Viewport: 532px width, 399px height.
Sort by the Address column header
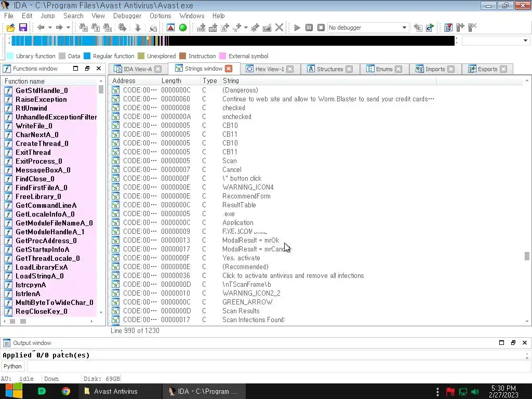[135, 81]
